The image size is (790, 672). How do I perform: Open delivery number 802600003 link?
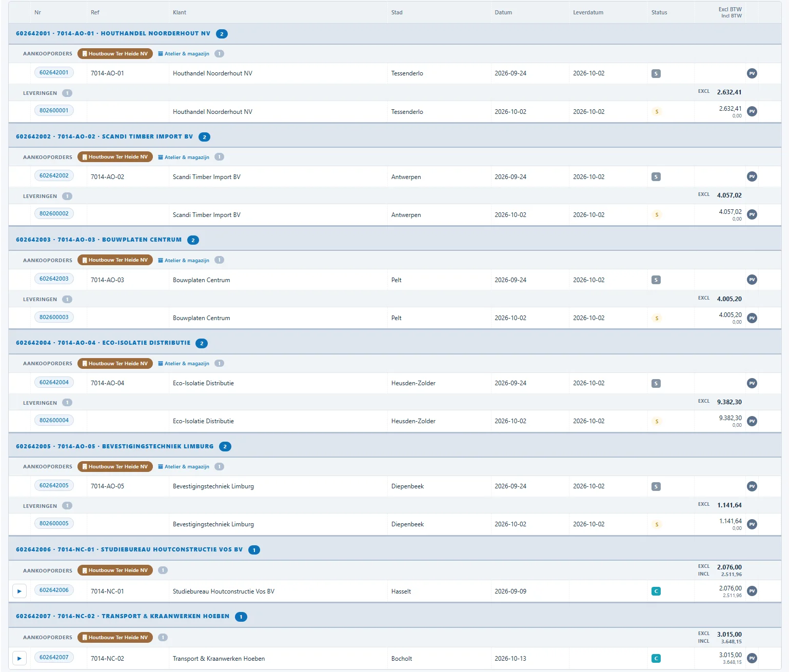coord(54,318)
